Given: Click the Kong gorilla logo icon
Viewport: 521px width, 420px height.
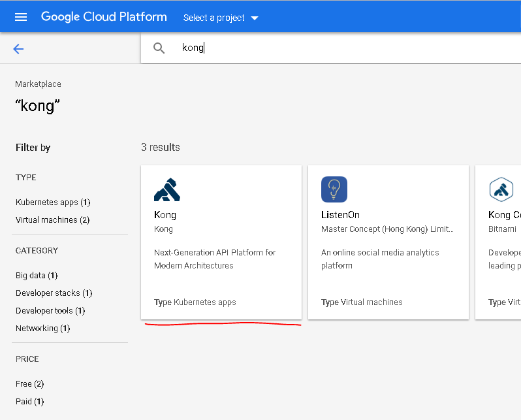Looking at the screenshot, I should [x=166, y=189].
